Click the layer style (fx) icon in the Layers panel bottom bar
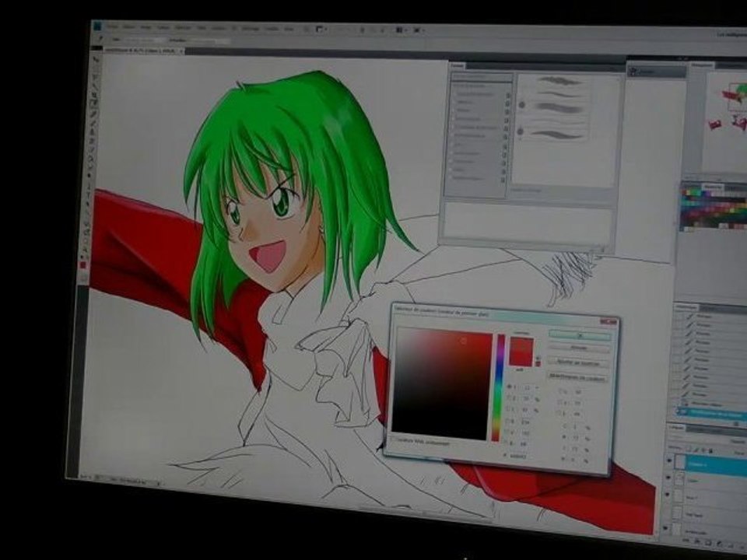 pyautogui.click(x=697, y=541)
